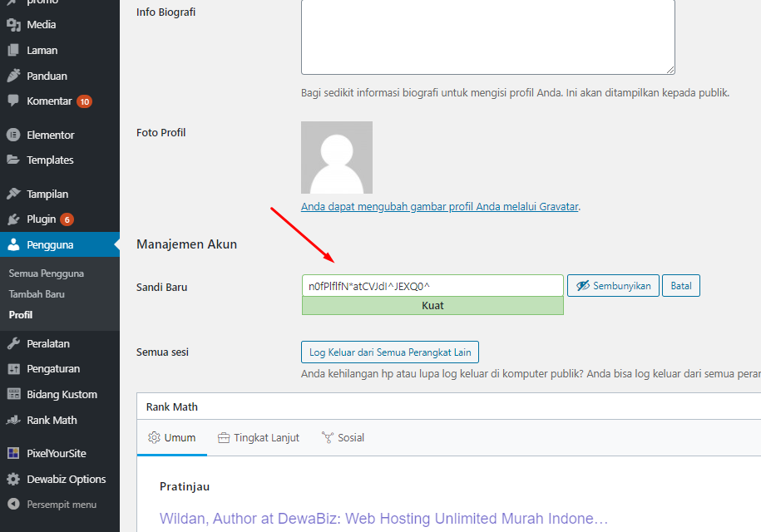Switch to Tingkat Lanjut tab
The height and width of the screenshot is (532, 761).
[258, 438]
